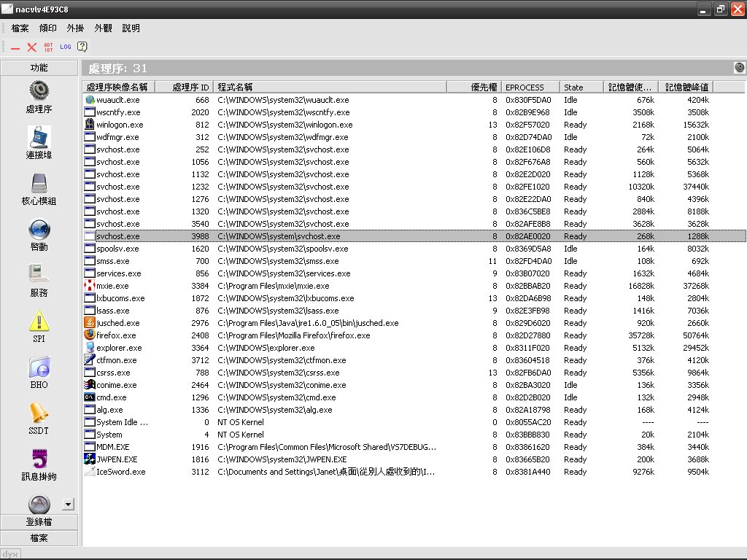The height and width of the screenshot is (560, 747).
Task: Sort by 程式名稱 column header
Action: [x=330, y=87]
